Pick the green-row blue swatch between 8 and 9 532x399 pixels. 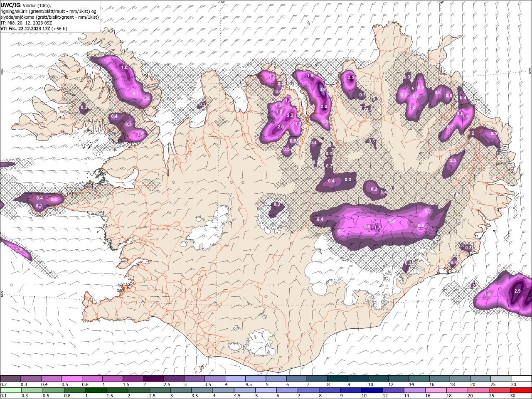click(x=329, y=390)
